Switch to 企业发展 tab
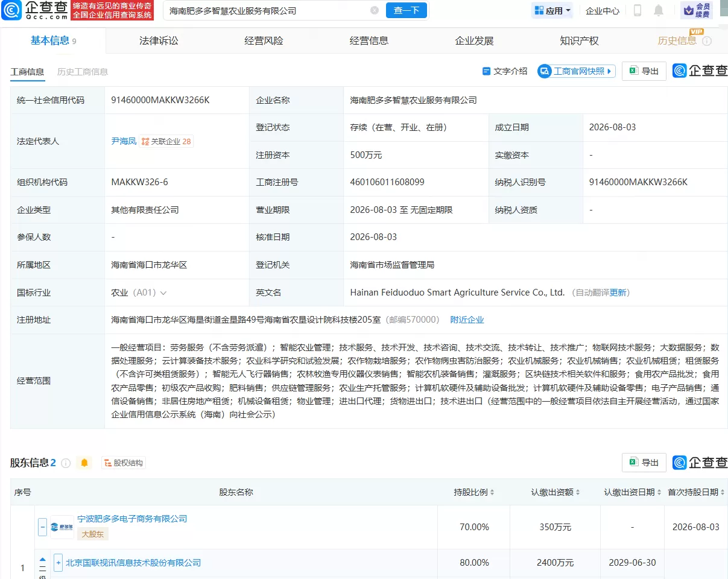The image size is (728, 579). 474,41
